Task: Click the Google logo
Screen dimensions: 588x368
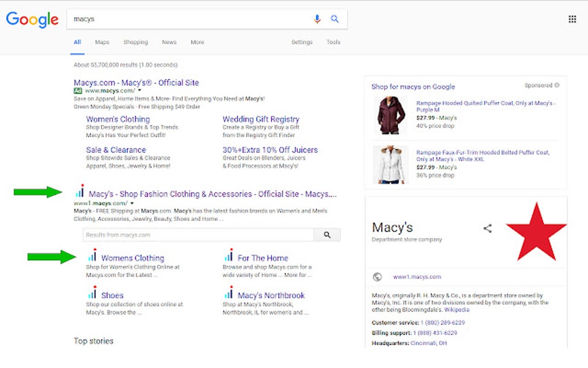Action: pos(32,19)
